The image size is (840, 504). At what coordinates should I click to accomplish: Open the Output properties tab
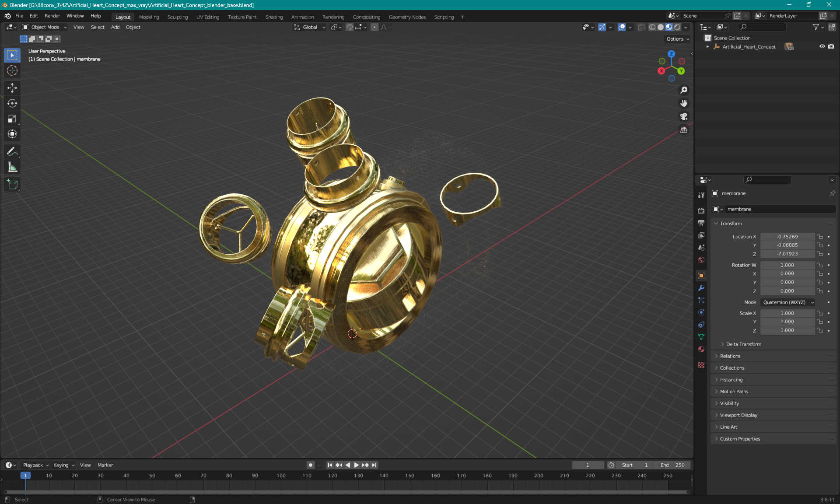coord(701,223)
